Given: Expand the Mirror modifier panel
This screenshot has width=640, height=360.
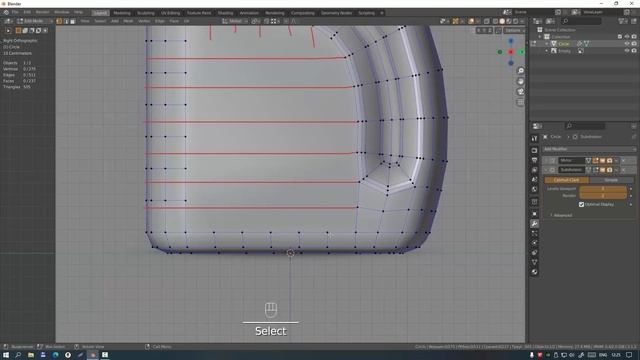Looking at the screenshot, I should [x=546, y=160].
